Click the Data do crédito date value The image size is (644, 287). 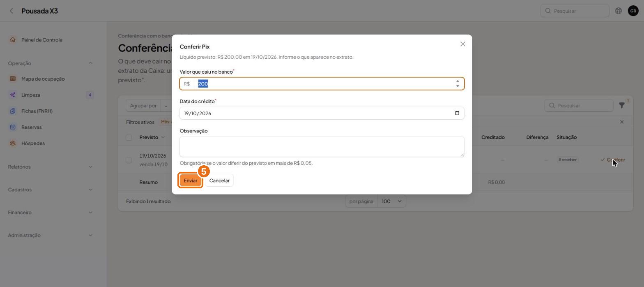(x=198, y=113)
